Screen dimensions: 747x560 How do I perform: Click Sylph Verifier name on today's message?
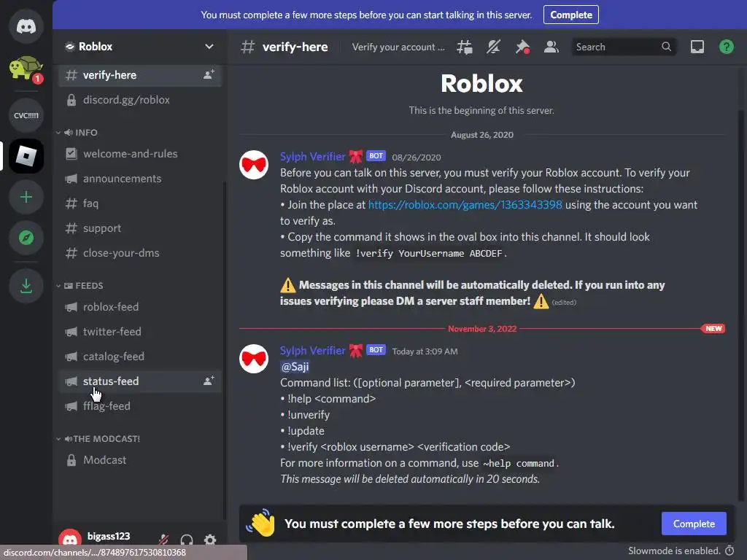pos(312,351)
